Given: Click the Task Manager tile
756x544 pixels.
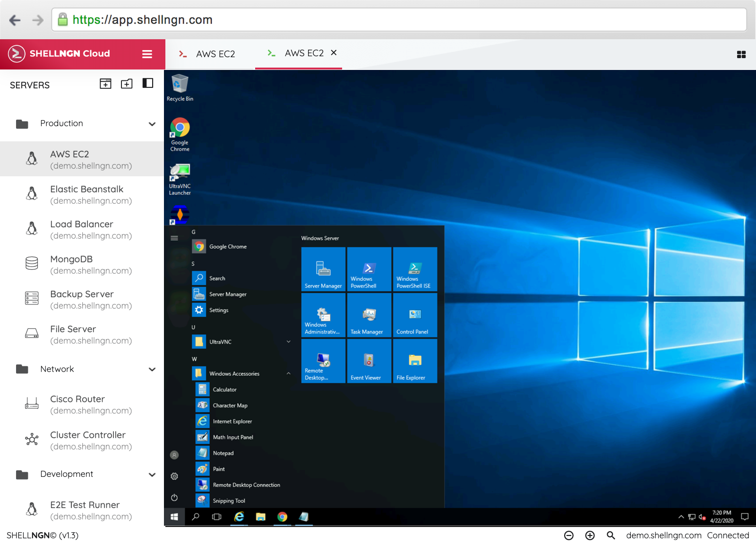Looking at the screenshot, I should tap(369, 315).
